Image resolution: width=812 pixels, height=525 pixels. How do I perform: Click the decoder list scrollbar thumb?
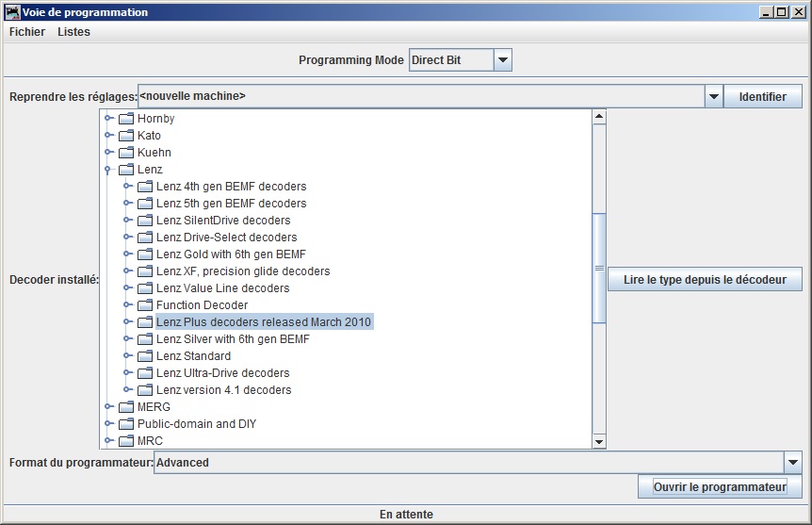[x=599, y=268]
